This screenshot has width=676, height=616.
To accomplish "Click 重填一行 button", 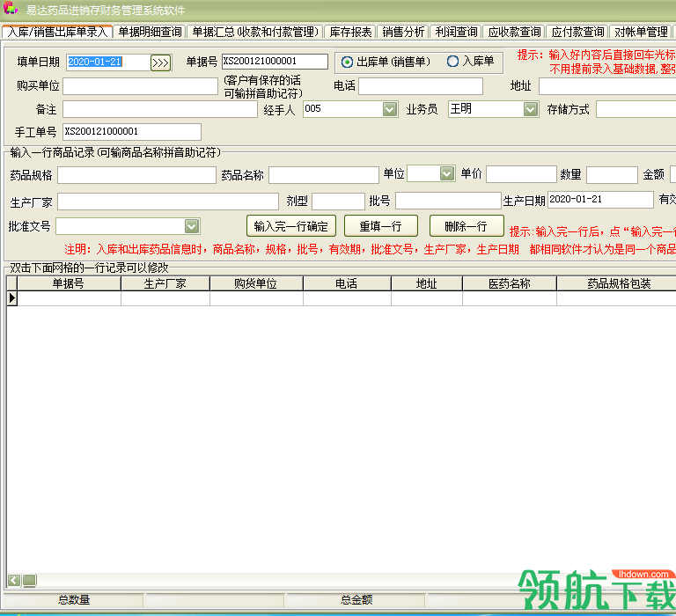I will (x=380, y=226).
